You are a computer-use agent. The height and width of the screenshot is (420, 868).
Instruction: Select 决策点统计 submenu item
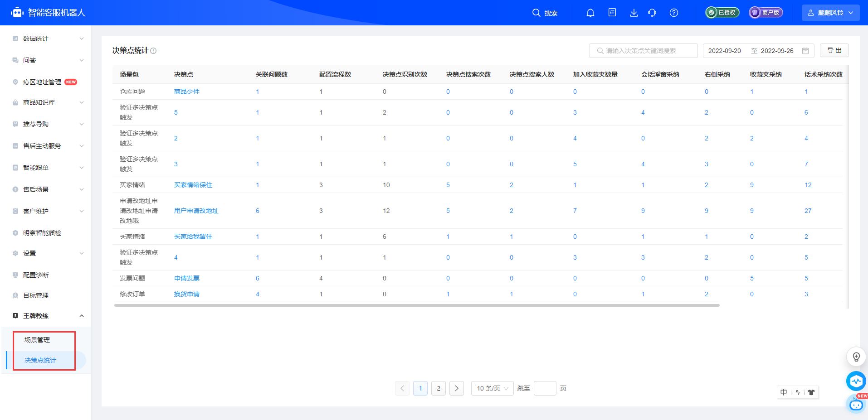[x=40, y=360]
